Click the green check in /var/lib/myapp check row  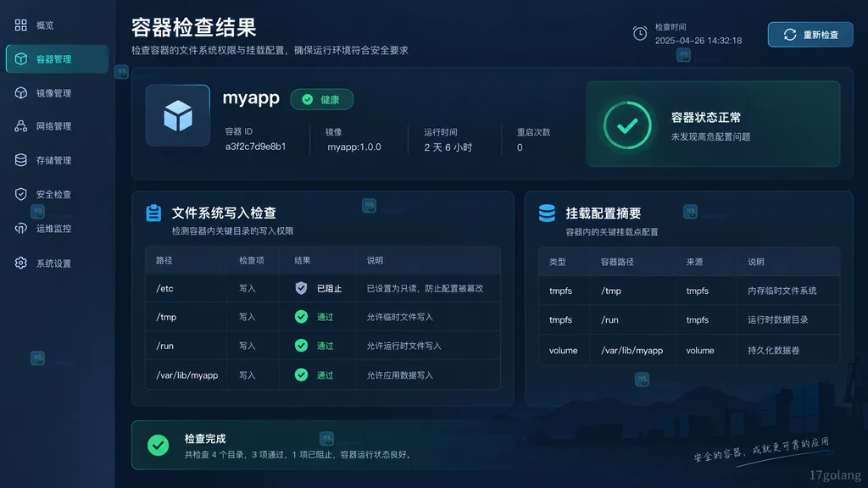point(301,374)
